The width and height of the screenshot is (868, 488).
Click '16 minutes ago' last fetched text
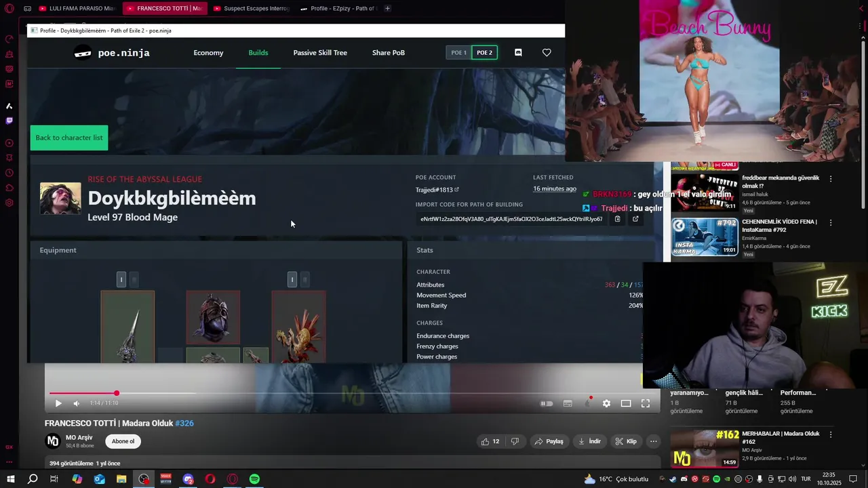555,189
